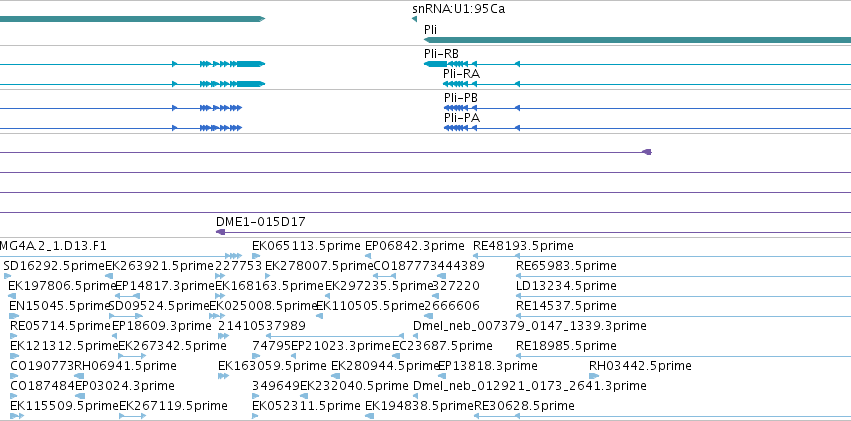Open the DME1-015D17 feature label

coord(261,221)
